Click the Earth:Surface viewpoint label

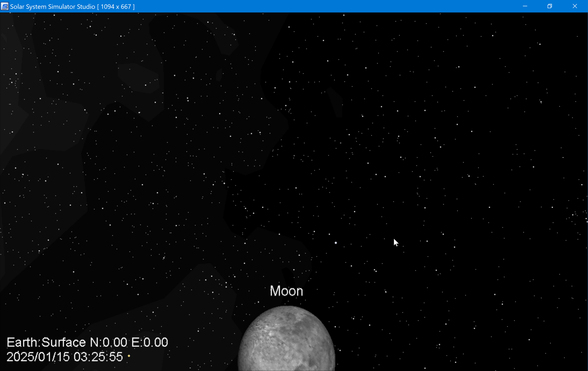(46, 342)
